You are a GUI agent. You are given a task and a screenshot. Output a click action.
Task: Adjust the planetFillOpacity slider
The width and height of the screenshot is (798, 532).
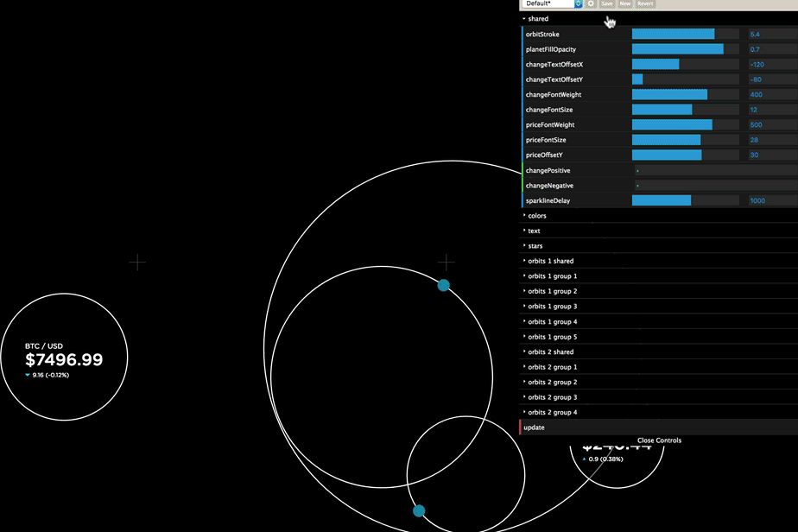pos(685,49)
